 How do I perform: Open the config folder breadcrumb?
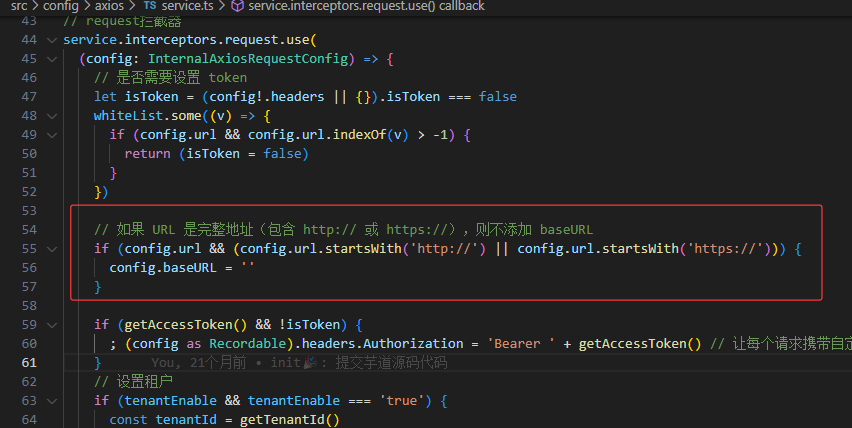60,6
